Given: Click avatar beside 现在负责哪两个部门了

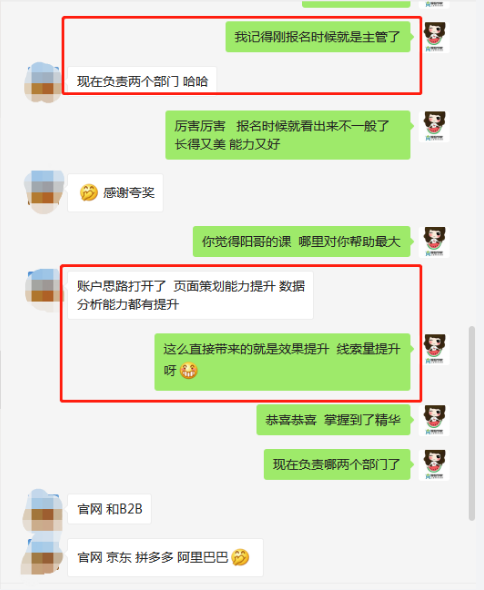Looking at the screenshot, I should pyautogui.click(x=434, y=465).
